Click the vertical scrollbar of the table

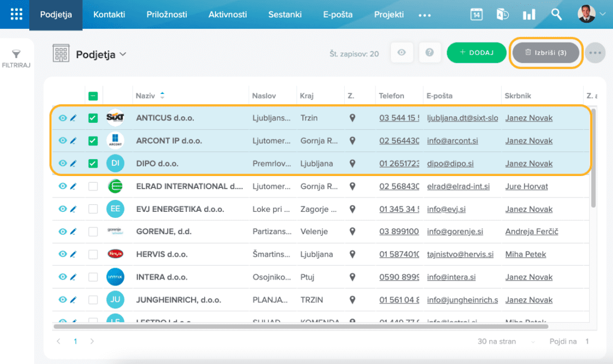coord(593,158)
